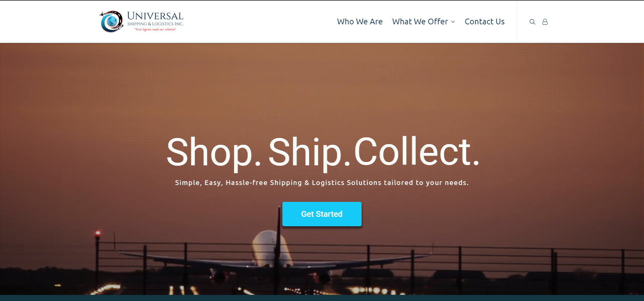644x301 pixels.
Task: Click the dark teal strip below the hero
Action: coord(322,298)
